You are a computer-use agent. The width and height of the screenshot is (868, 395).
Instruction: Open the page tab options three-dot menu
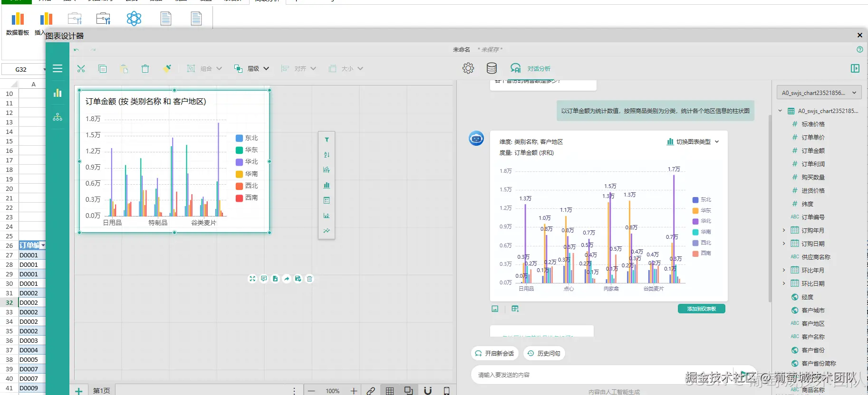pyautogui.click(x=294, y=391)
